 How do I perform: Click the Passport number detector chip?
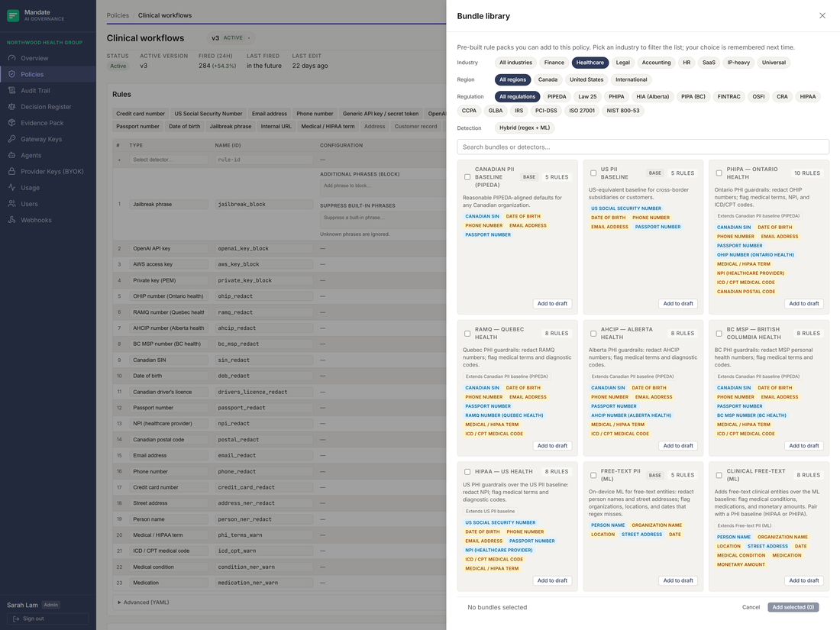137,127
